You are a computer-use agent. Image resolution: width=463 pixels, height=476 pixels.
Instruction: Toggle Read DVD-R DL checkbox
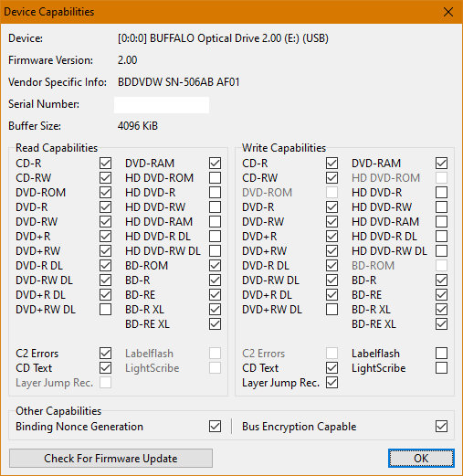pos(105,266)
